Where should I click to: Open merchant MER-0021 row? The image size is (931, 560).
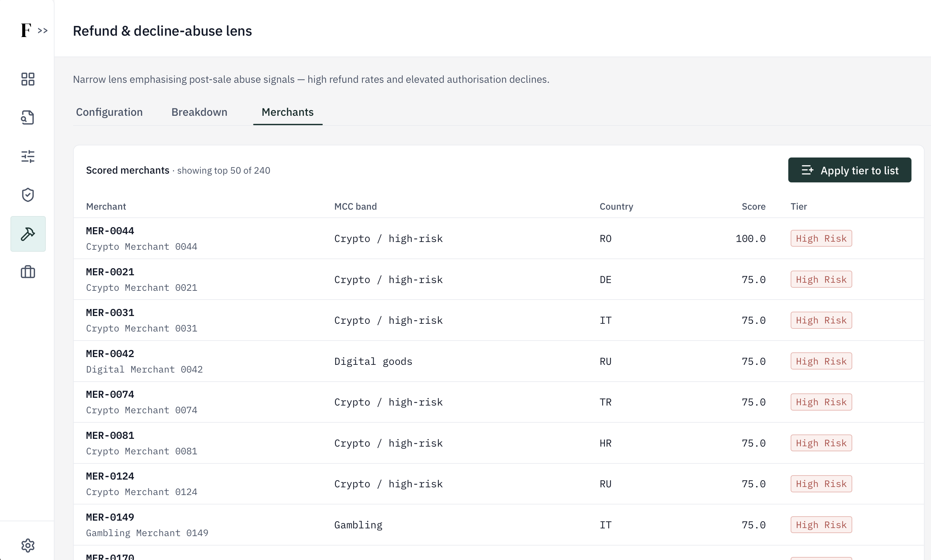click(x=498, y=280)
